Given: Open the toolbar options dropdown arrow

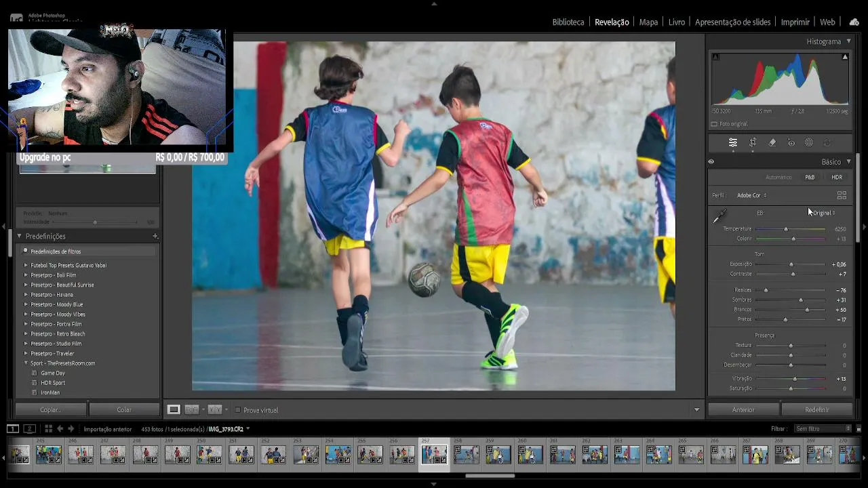Looking at the screenshot, I should tap(696, 410).
